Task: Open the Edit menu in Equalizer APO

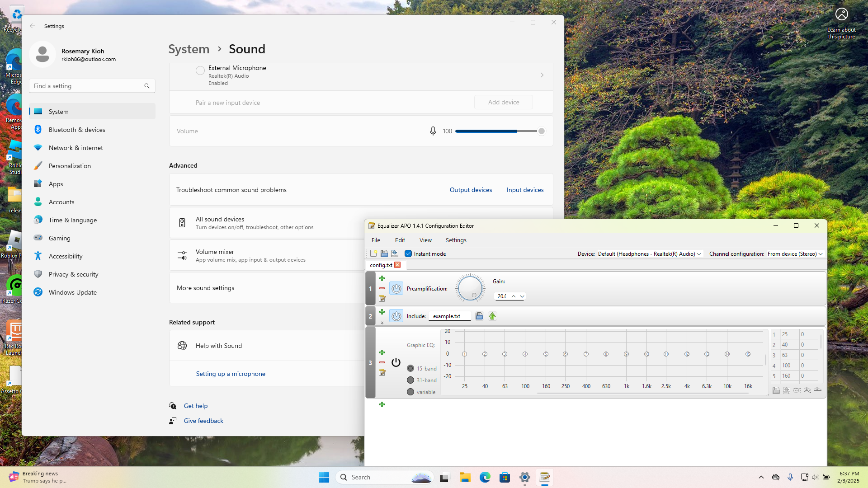Action: pyautogui.click(x=400, y=240)
